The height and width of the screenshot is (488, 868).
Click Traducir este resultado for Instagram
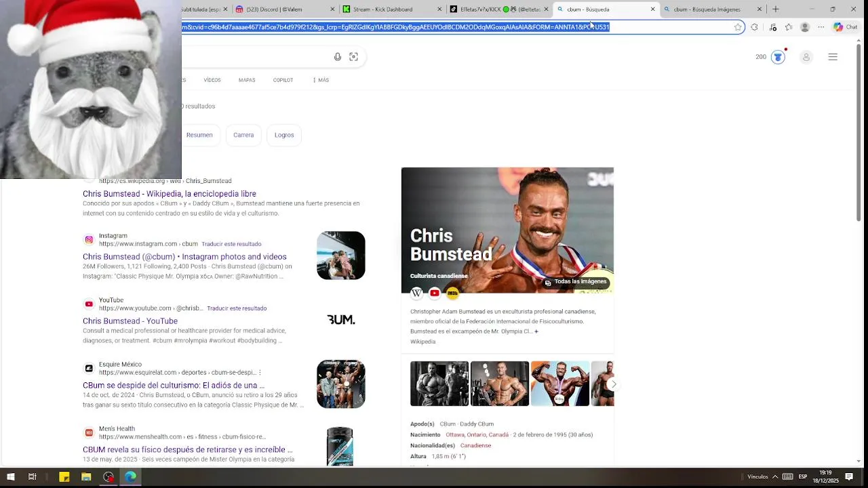pyautogui.click(x=231, y=244)
